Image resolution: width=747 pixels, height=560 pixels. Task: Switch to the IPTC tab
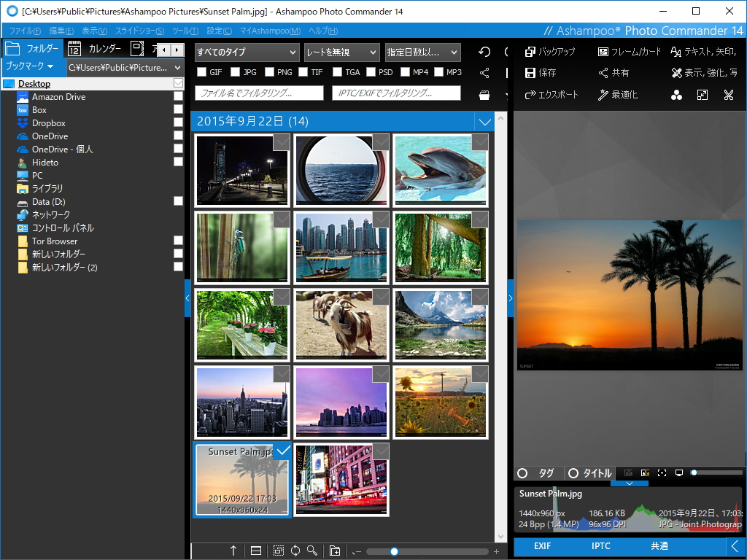click(600, 546)
